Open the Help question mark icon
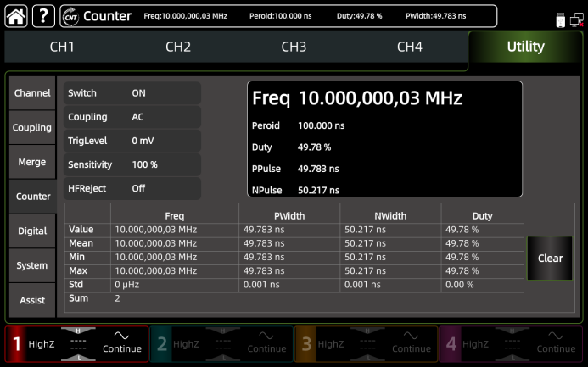The height and width of the screenshot is (367, 588). pyautogui.click(x=43, y=16)
